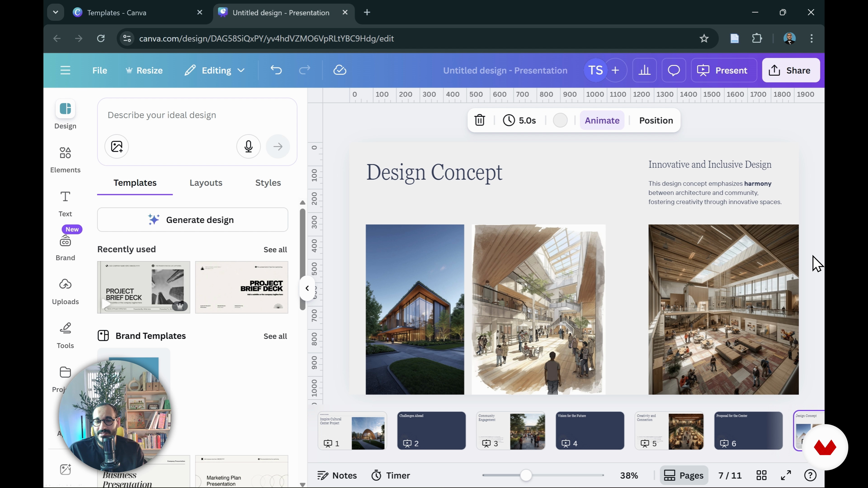Switch to the Layouts tab
Screen dimensions: 868x488
[x=206, y=183]
